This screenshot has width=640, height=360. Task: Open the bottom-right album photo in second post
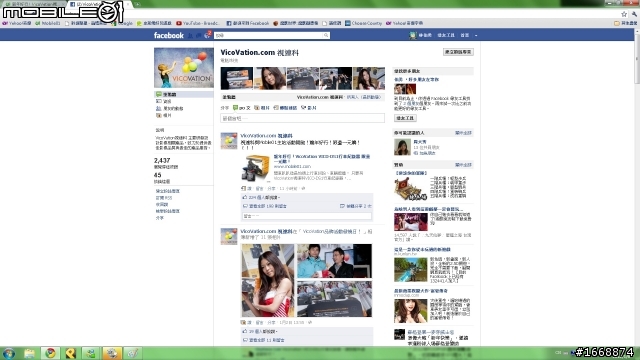click(x=334, y=299)
